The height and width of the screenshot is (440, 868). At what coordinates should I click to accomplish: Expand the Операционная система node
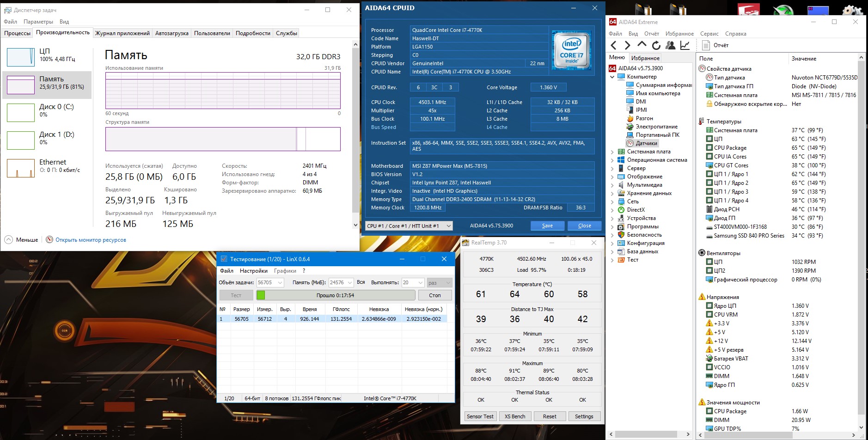tap(612, 160)
